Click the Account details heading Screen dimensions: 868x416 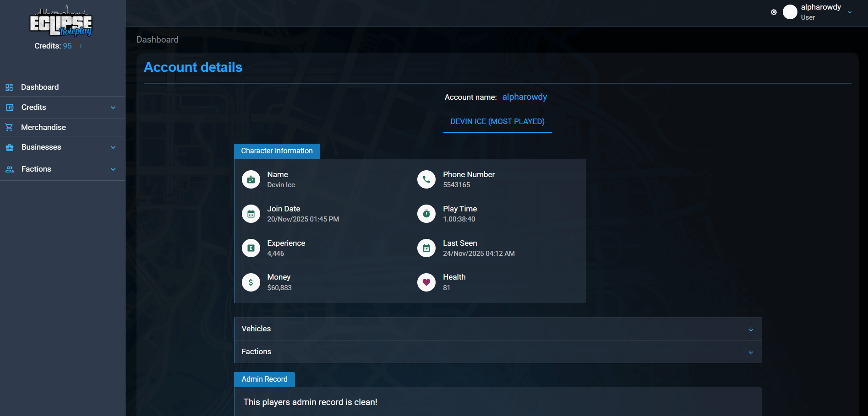tap(193, 67)
